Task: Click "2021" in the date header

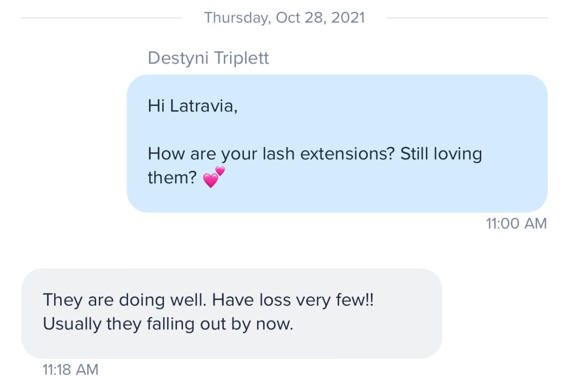Action: pos(348,18)
